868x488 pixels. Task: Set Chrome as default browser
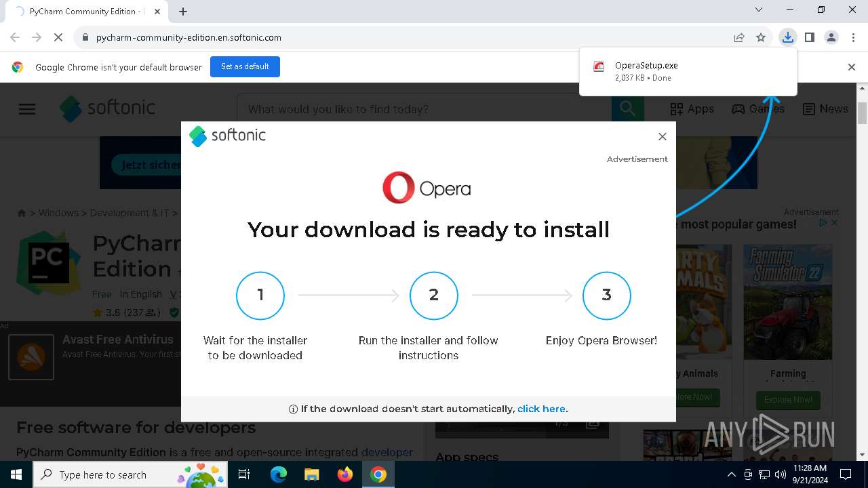pos(245,66)
